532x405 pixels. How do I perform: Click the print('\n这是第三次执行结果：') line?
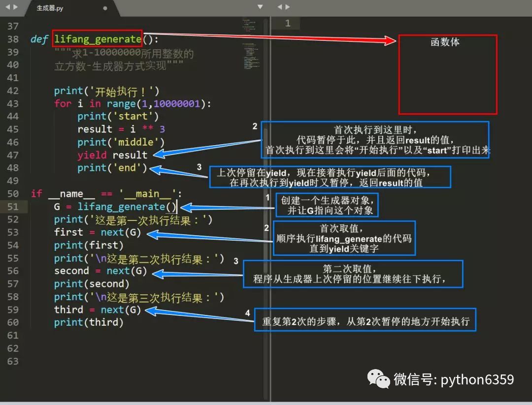[139, 297]
